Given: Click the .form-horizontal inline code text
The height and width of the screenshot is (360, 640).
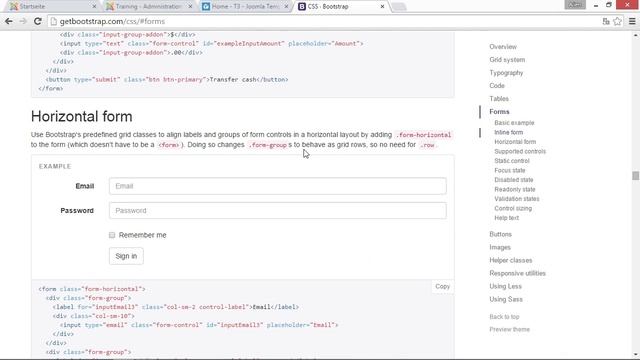Looking at the screenshot, I should [x=423, y=135].
